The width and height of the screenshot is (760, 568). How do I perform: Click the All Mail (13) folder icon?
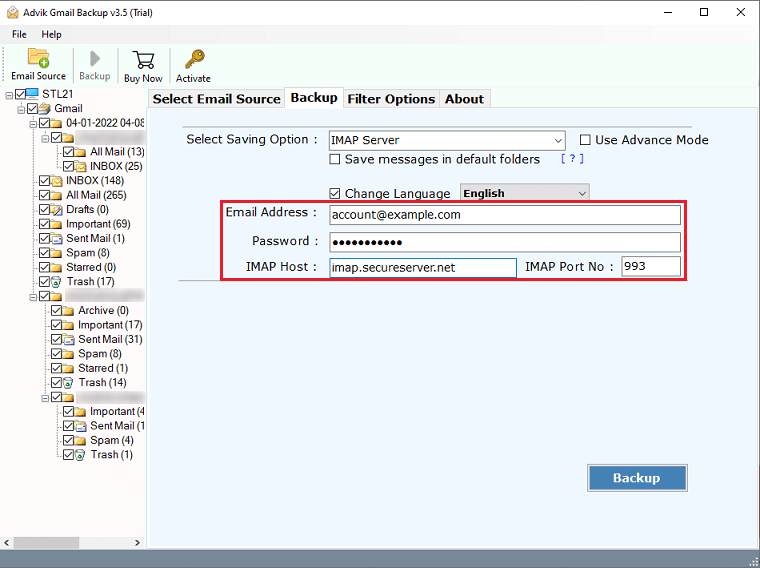[80, 152]
